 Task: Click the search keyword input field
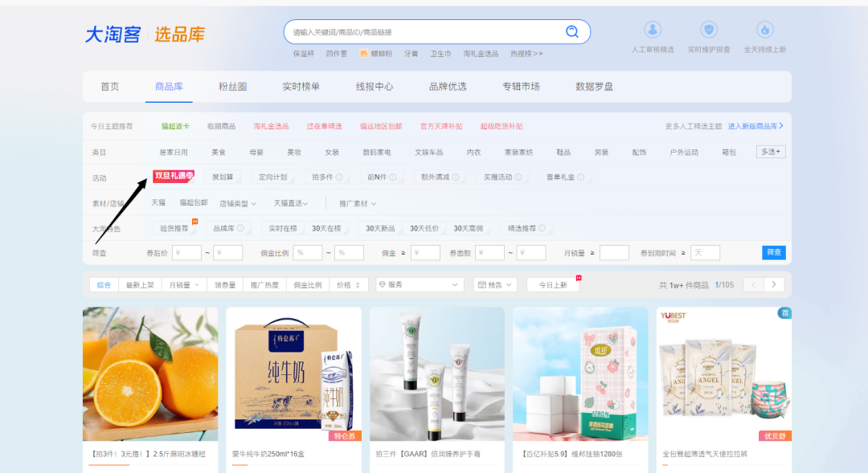[426, 32]
